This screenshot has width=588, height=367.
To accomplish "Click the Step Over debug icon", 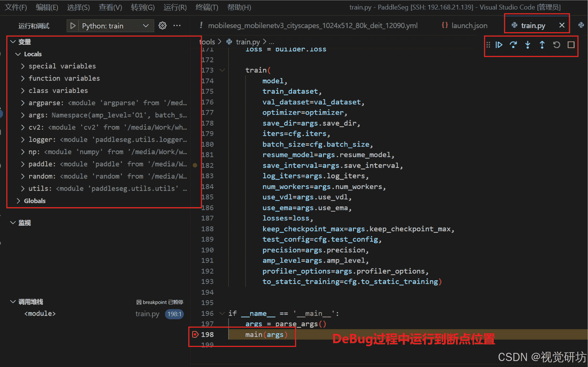I will [514, 45].
